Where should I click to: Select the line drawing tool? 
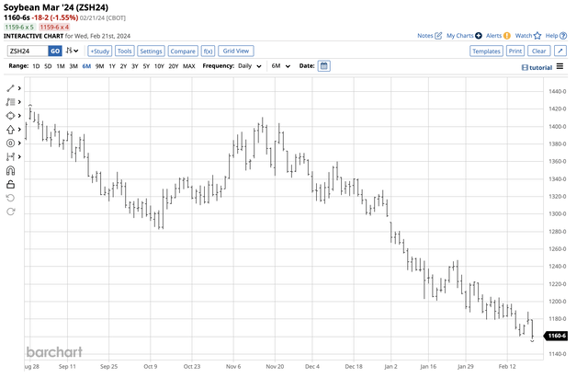(10, 88)
